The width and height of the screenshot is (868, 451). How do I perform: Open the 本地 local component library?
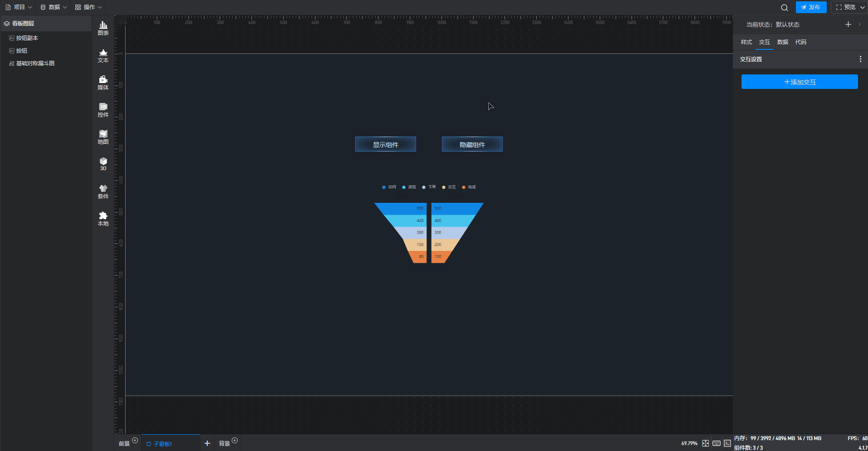[x=103, y=219]
